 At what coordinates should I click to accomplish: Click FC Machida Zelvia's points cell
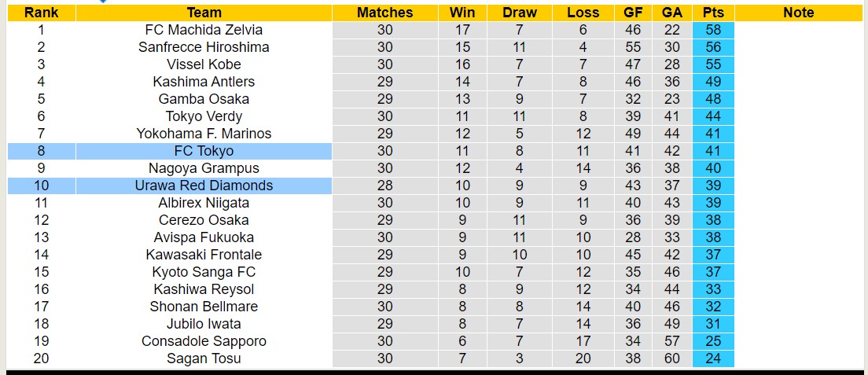[x=713, y=30]
